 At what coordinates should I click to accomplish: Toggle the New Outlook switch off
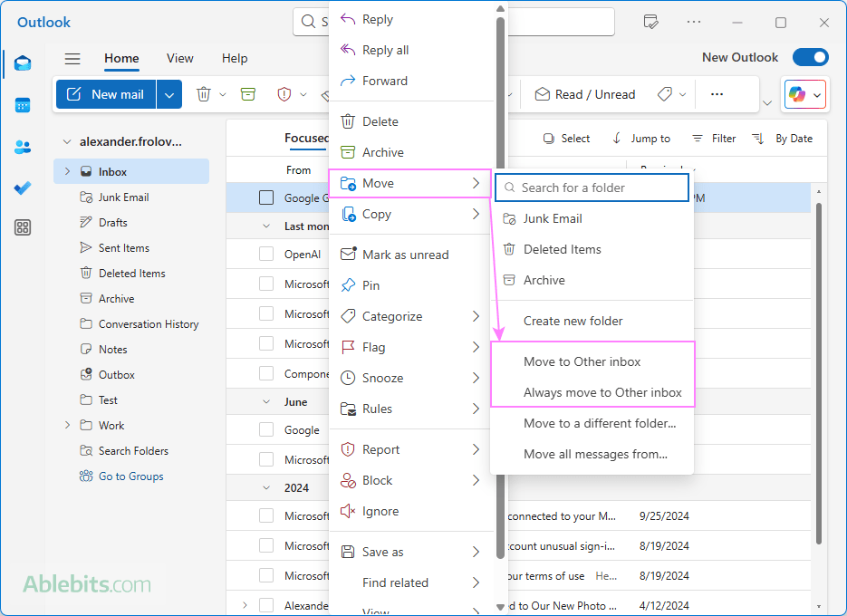click(x=810, y=57)
